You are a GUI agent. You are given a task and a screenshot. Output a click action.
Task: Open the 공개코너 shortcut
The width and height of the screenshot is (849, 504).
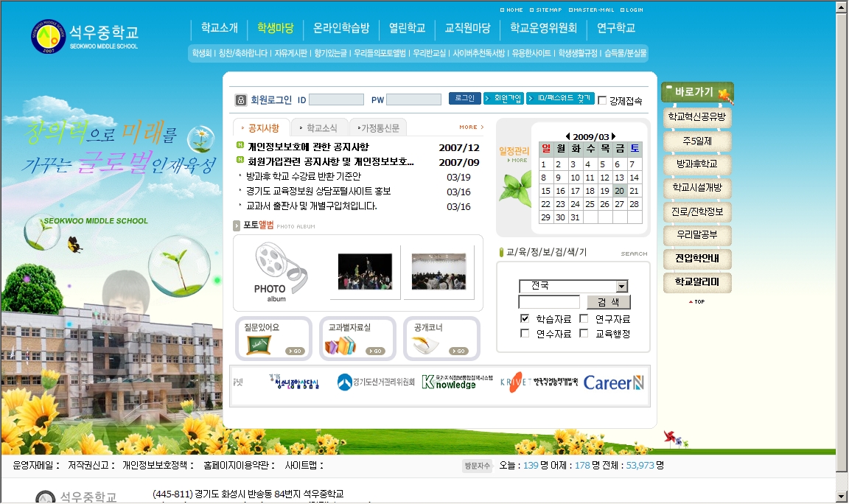point(441,338)
